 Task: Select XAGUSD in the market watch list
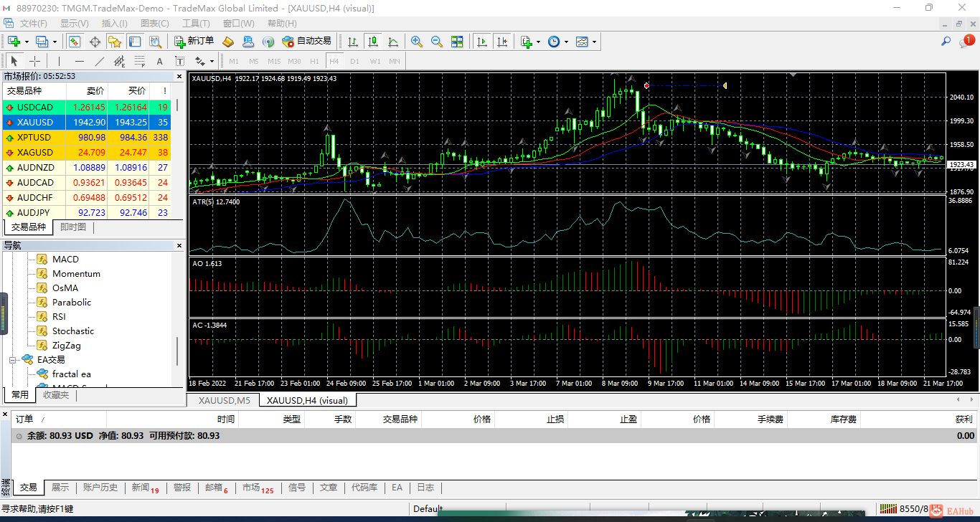point(34,153)
